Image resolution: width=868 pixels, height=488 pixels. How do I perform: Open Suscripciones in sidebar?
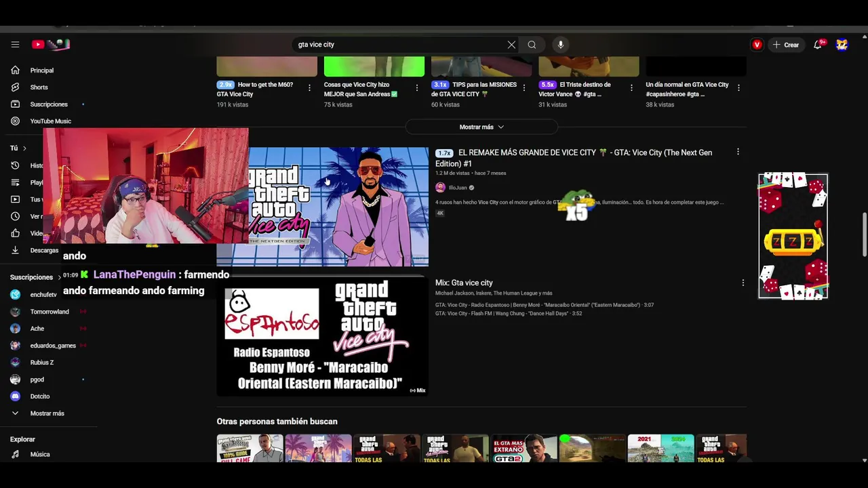click(x=48, y=104)
